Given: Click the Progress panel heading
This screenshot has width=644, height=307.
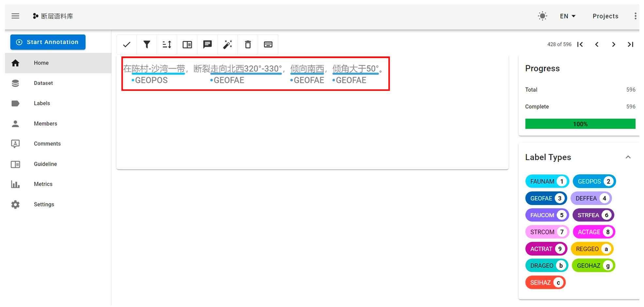Looking at the screenshot, I should pyautogui.click(x=542, y=68).
